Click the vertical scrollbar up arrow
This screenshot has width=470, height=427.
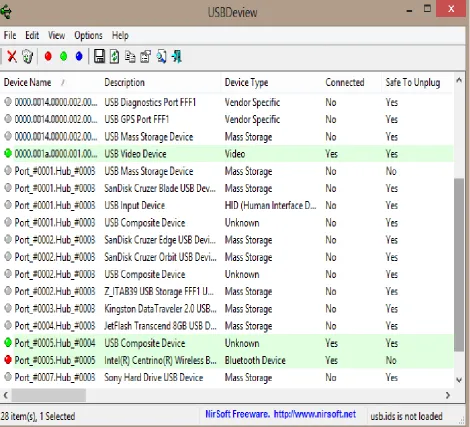459,80
